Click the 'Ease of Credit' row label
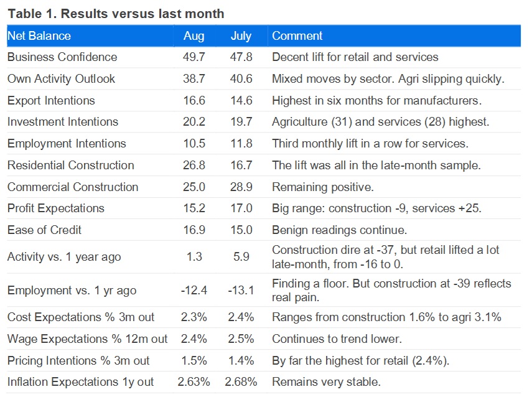 [x=44, y=230]
